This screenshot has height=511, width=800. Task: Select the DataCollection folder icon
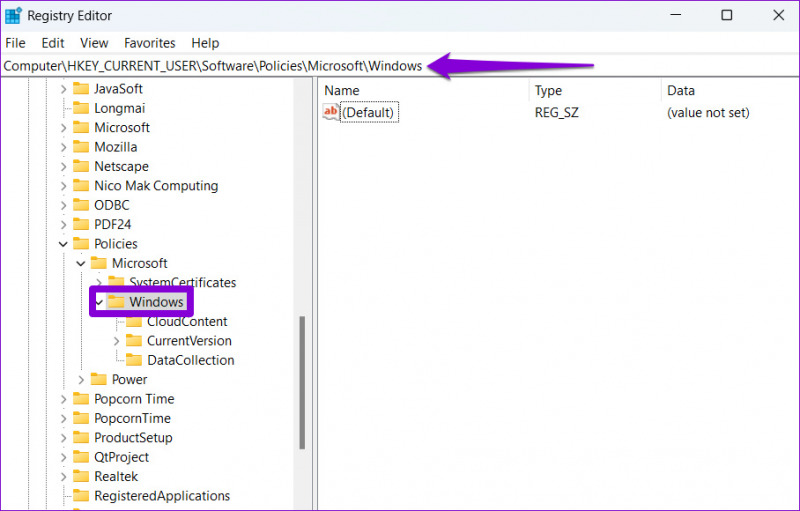(134, 360)
